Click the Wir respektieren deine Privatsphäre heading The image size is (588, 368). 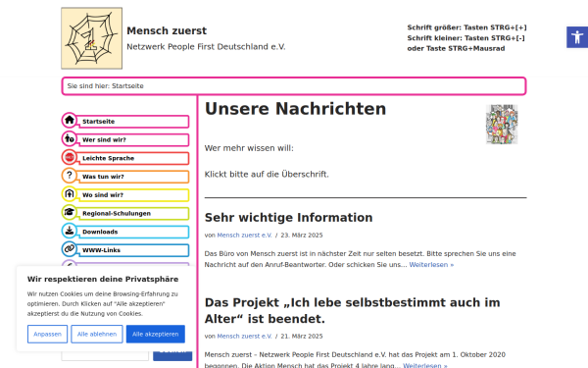pos(103,280)
